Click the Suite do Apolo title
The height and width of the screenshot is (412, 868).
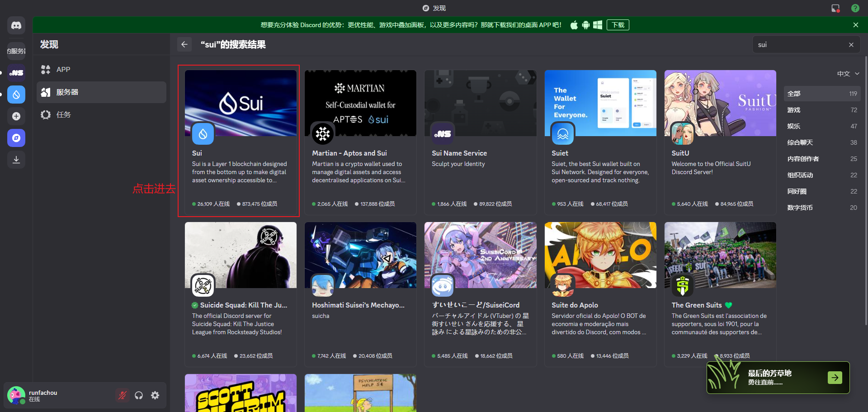pyautogui.click(x=575, y=305)
